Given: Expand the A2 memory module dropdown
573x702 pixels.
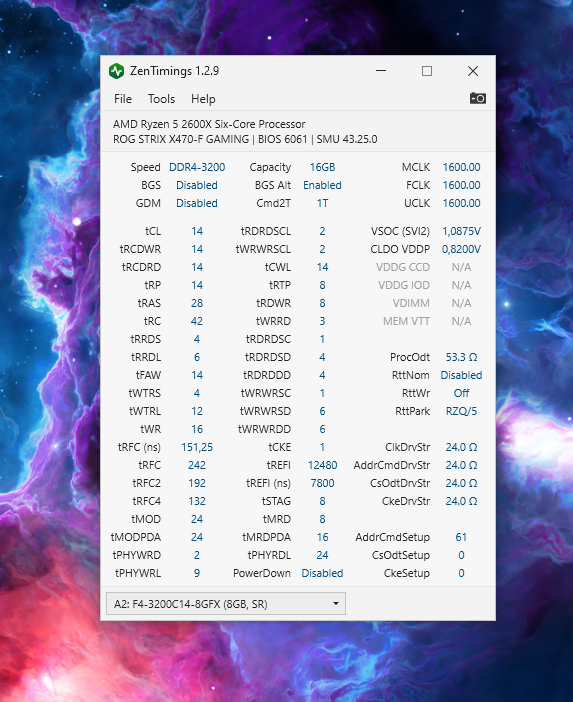Looking at the screenshot, I should [x=226, y=604].
